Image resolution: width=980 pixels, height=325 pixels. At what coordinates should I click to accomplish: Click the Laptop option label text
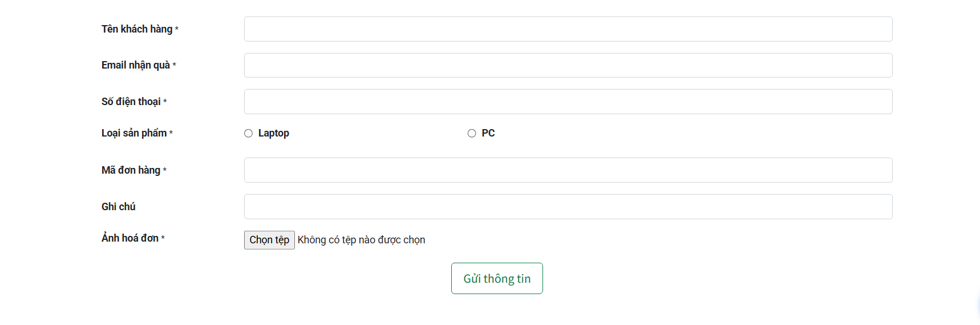[274, 133]
